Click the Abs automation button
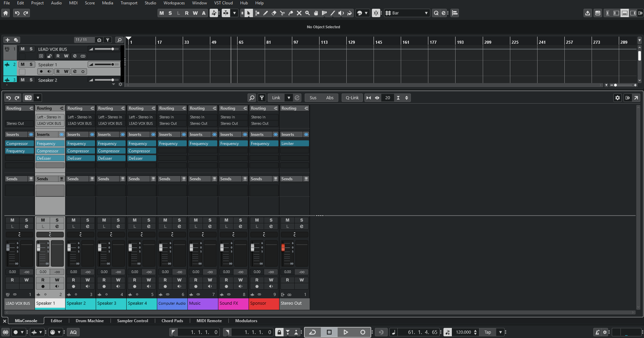The height and width of the screenshot is (338, 644). [330, 98]
